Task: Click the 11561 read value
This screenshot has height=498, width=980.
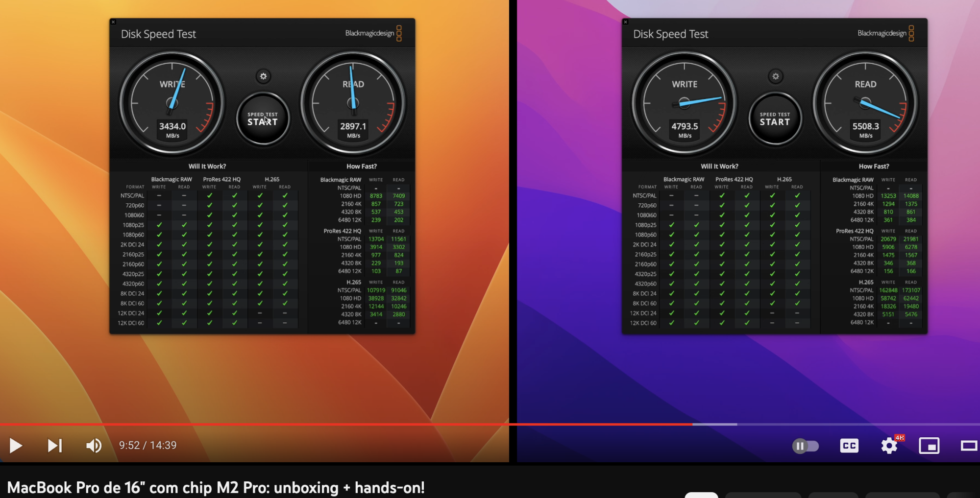Action: coord(399,239)
